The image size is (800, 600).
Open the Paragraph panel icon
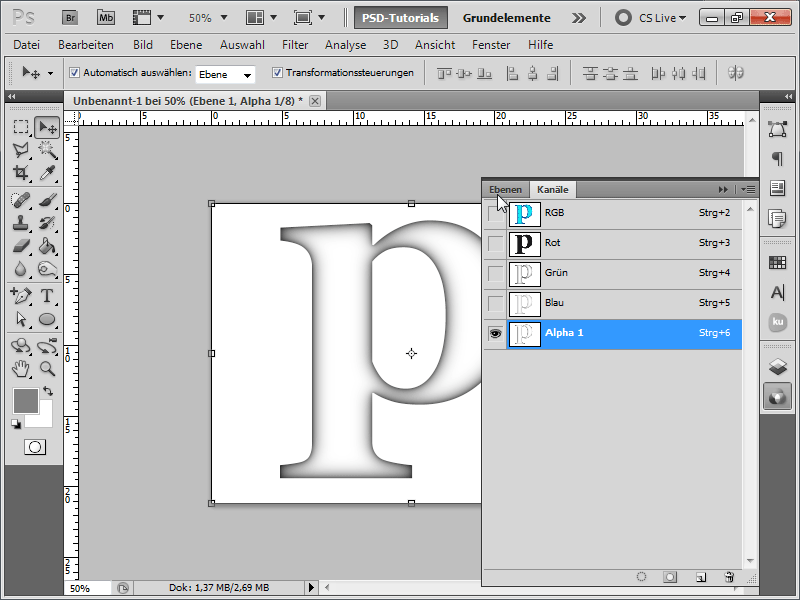[777, 159]
